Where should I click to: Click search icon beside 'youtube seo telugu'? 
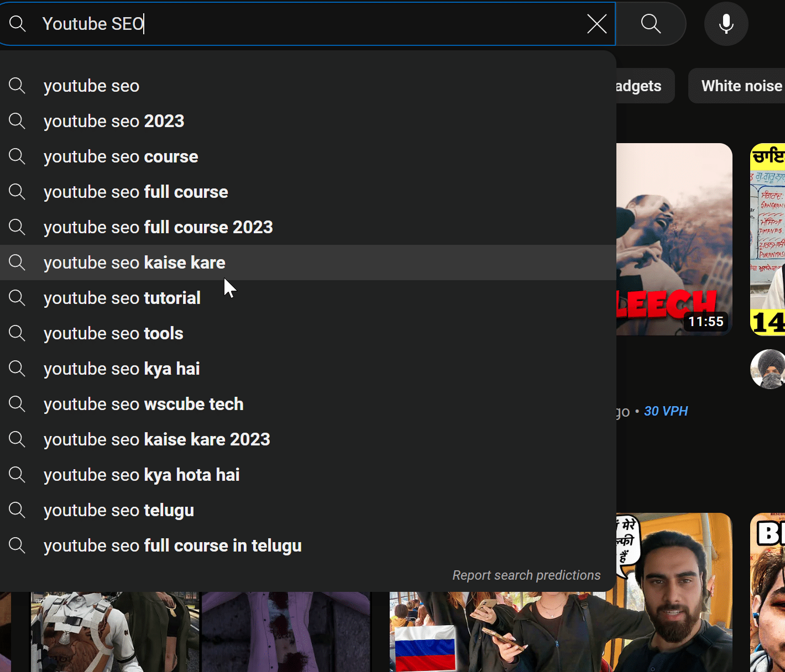point(17,510)
